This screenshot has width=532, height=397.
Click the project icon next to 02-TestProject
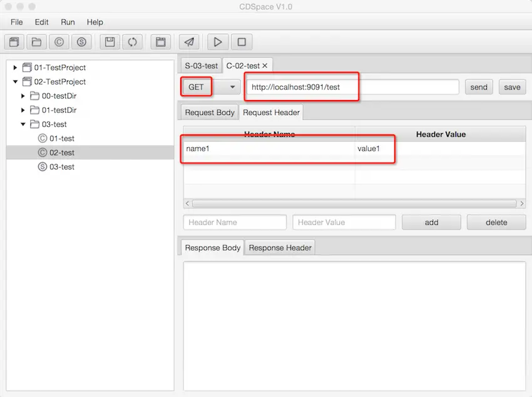click(27, 82)
